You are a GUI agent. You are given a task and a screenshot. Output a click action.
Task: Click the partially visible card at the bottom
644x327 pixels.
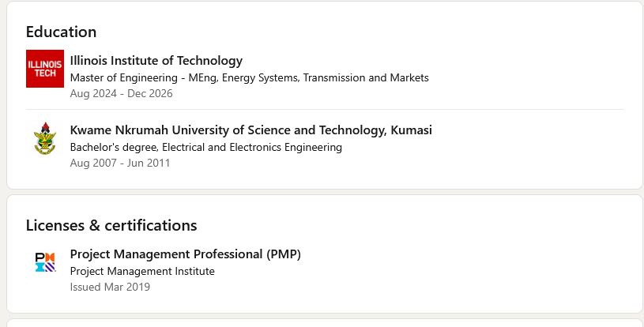(x=324, y=323)
